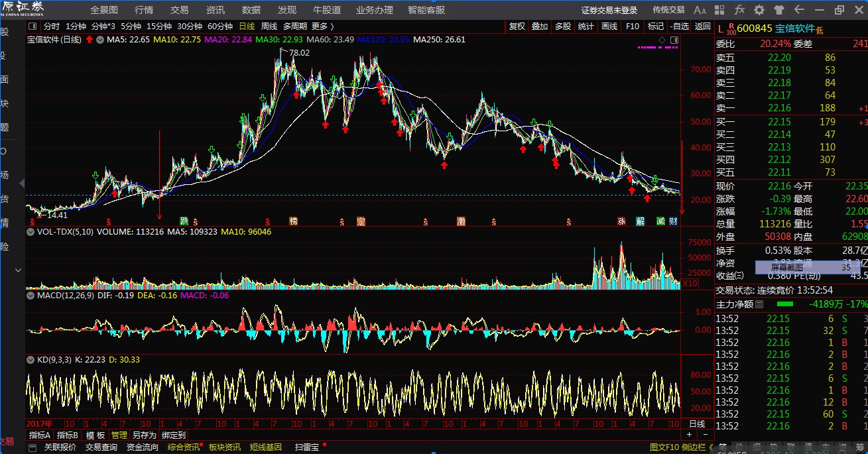The height and width of the screenshot is (454, 868).
Task: Switch to the 60分钟 period tab
Action: coord(220,27)
